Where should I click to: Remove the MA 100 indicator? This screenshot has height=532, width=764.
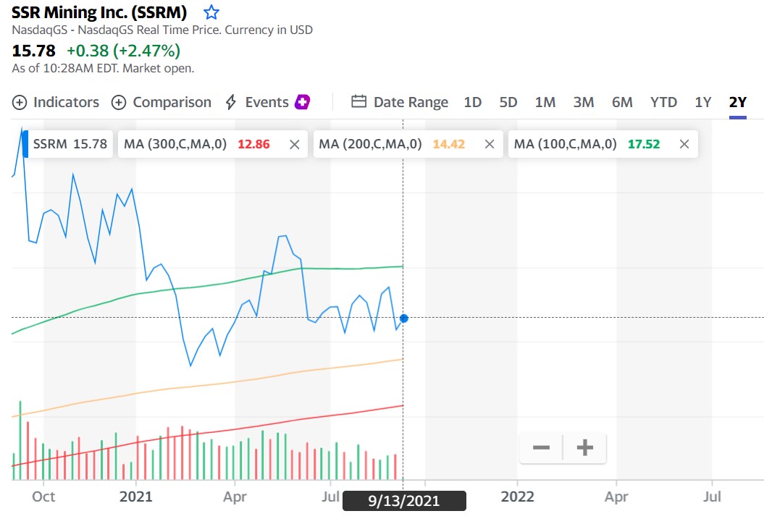click(x=684, y=144)
